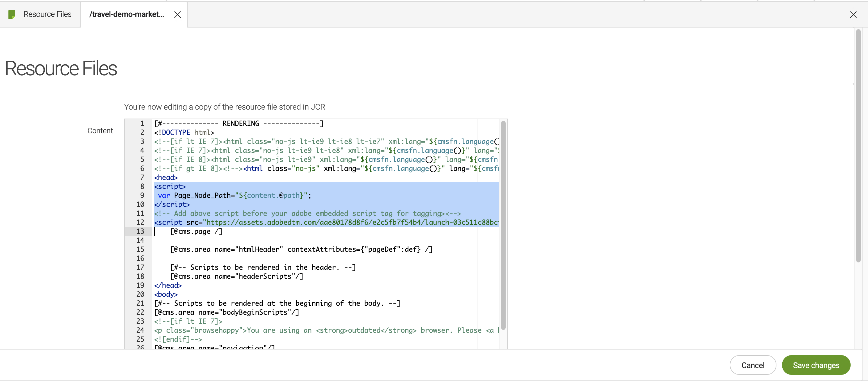Click the Resource Files tab icon
Screen dimensions: 868x381
pyautogui.click(x=12, y=14)
